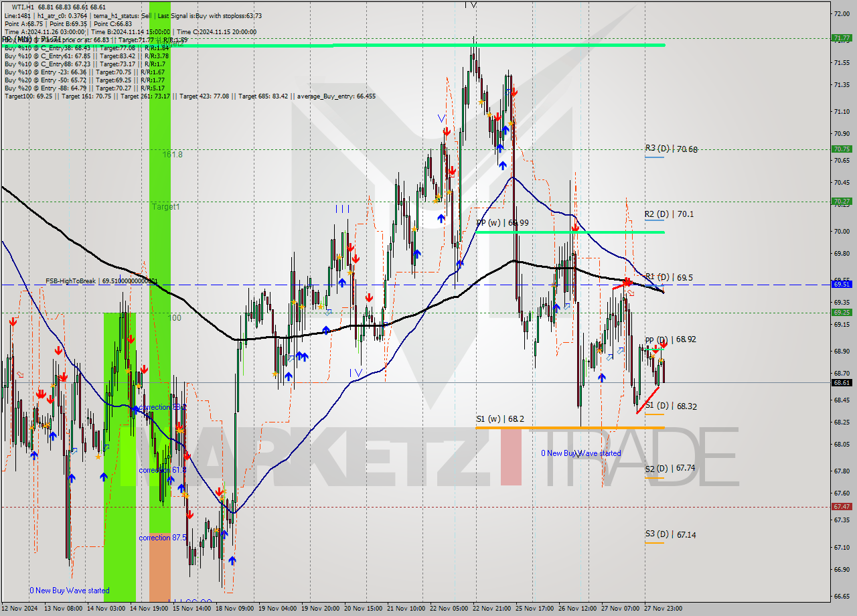This screenshot has height=616, width=857.
Task: Click the 72.00 price axis value
Action: coord(842,13)
